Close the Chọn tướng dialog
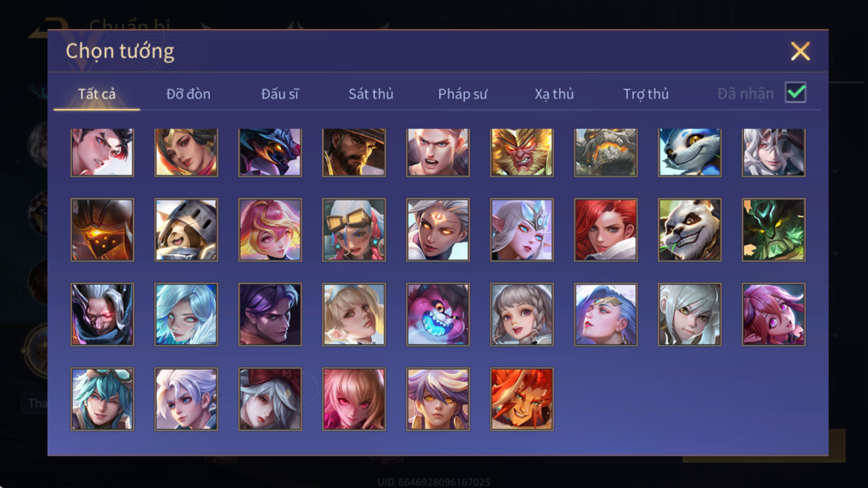This screenshot has width=868, height=488. [x=800, y=52]
